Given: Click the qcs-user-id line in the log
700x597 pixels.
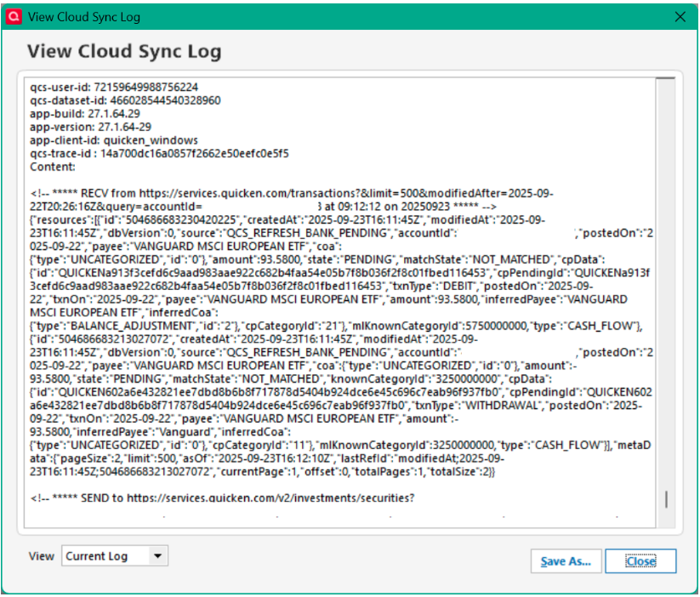Looking at the screenshot, I should click(x=114, y=87).
